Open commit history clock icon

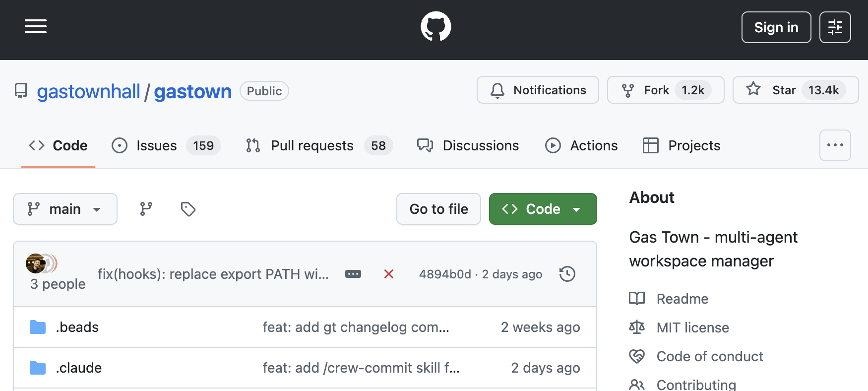click(567, 274)
